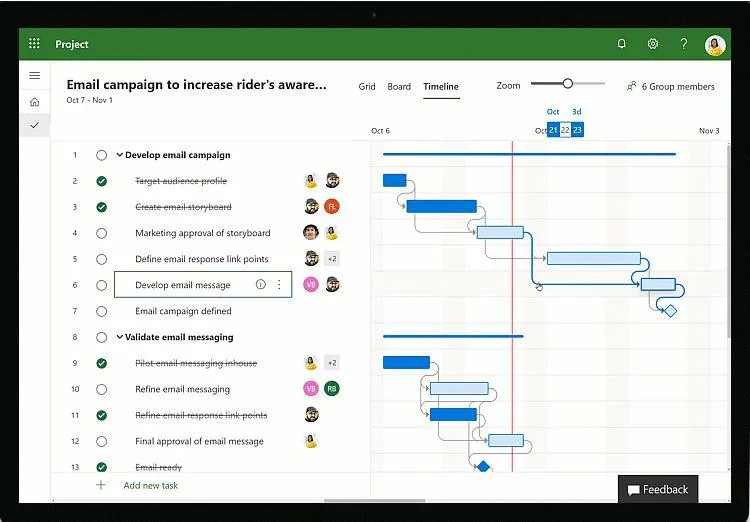This screenshot has height=522, width=750.
Task: Click the horizontal scrollbar at bottom
Action: 375,500
